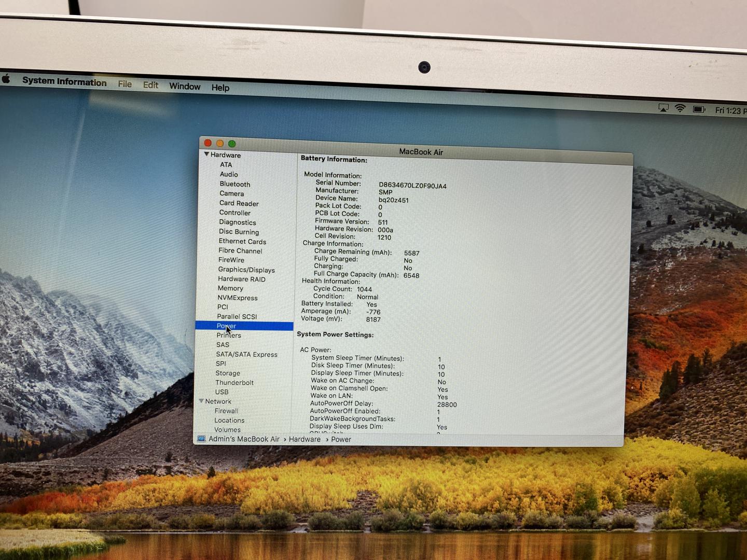The height and width of the screenshot is (560, 747).
Task: Select Controller in the sidebar
Action: (234, 213)
